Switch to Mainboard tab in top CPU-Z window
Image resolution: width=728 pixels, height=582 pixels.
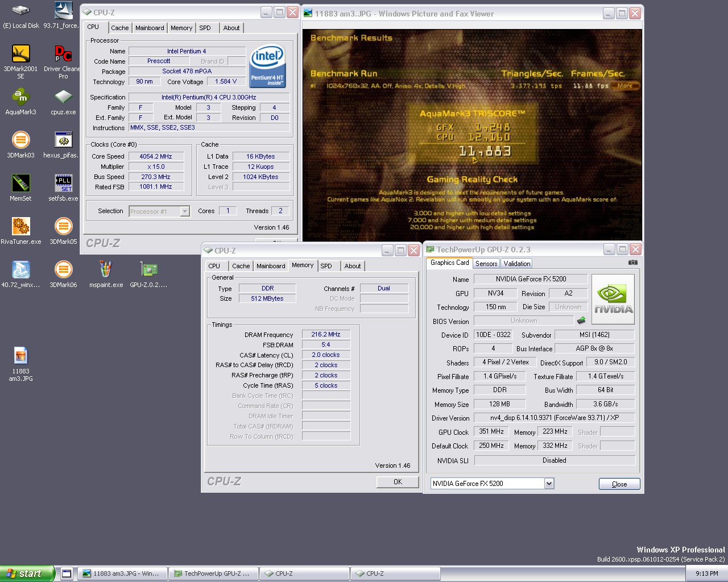150,28
